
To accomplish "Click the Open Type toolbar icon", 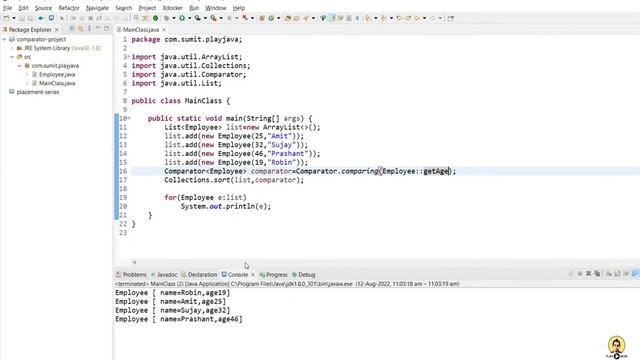I will [x=288, y=18].
